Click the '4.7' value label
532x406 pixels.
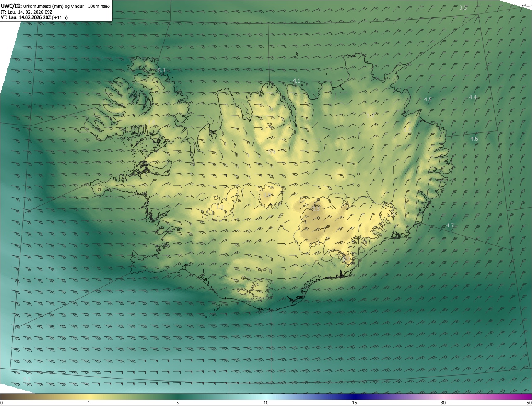[x=450, y=225]
